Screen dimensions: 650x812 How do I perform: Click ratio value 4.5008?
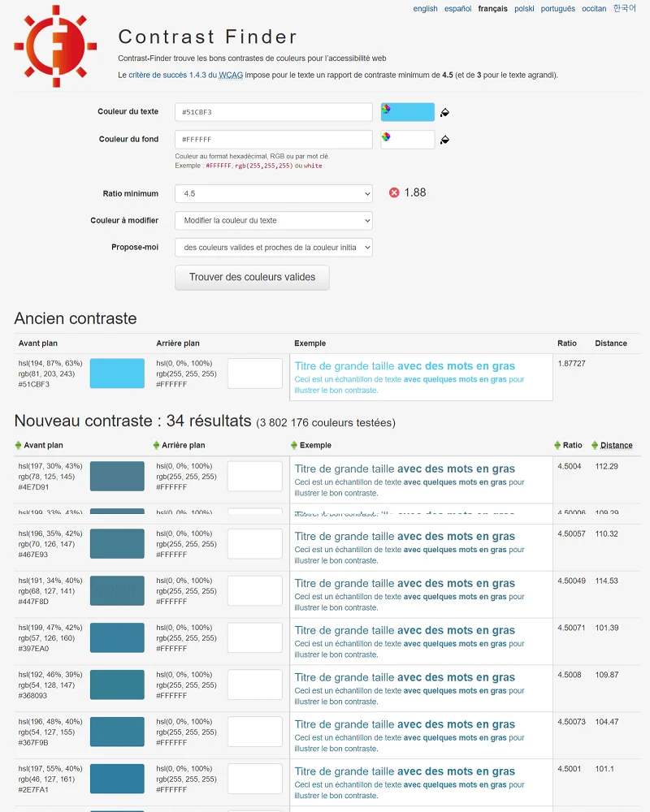[569, 676]
